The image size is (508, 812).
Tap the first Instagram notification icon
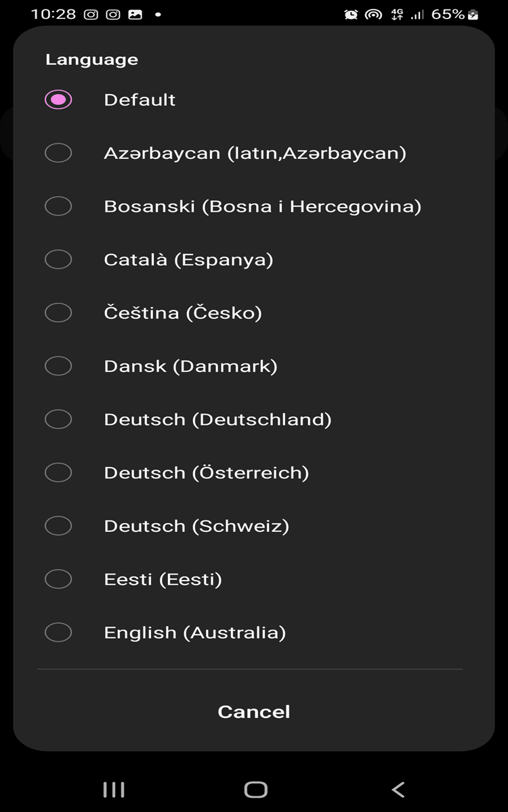pos(91,14)
